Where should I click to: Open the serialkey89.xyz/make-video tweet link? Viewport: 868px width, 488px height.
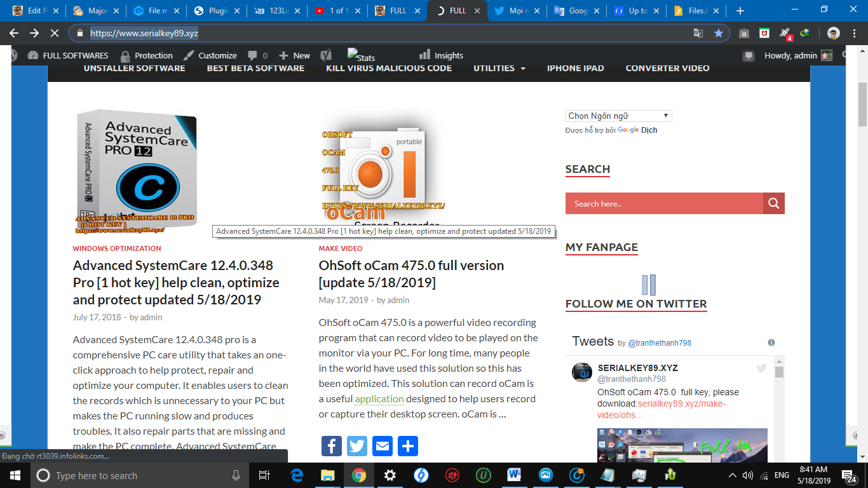pyautogui.click(x=661, y=409)
